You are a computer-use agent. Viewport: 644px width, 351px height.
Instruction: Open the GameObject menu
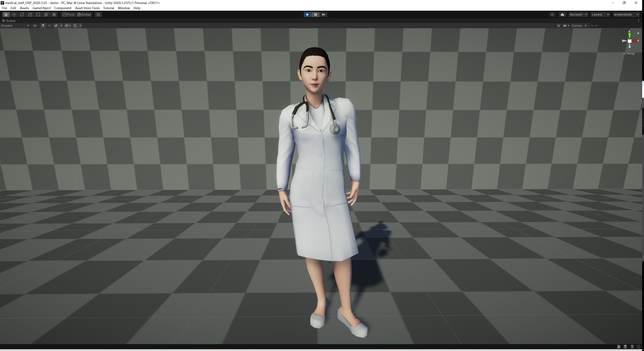point(41,8)
